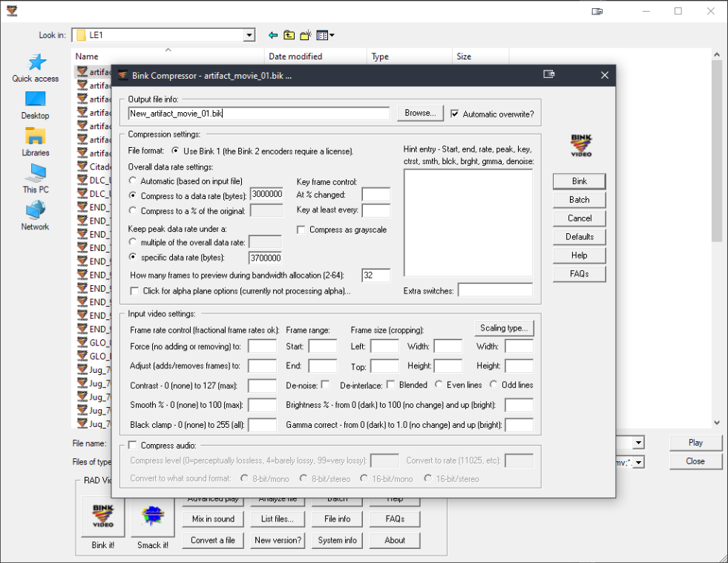The image size is (728, 563).
Task: Reset settings with Defaults button
Action: coord(580,237)
